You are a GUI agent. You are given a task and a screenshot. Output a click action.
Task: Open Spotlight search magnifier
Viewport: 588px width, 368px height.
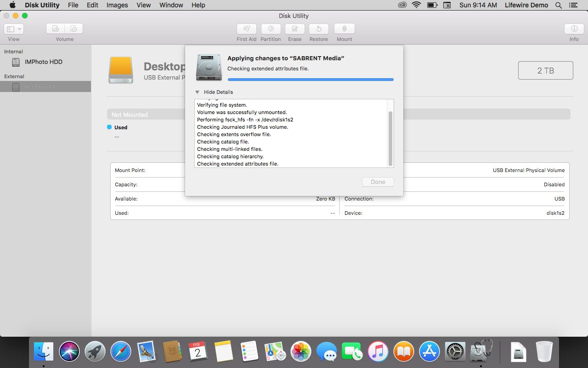click(559, 5)
